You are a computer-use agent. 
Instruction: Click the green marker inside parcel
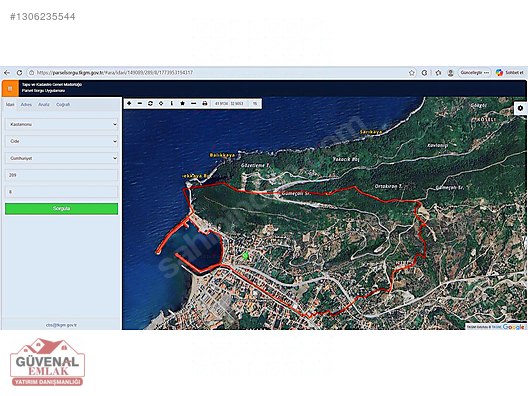[245, 256]
